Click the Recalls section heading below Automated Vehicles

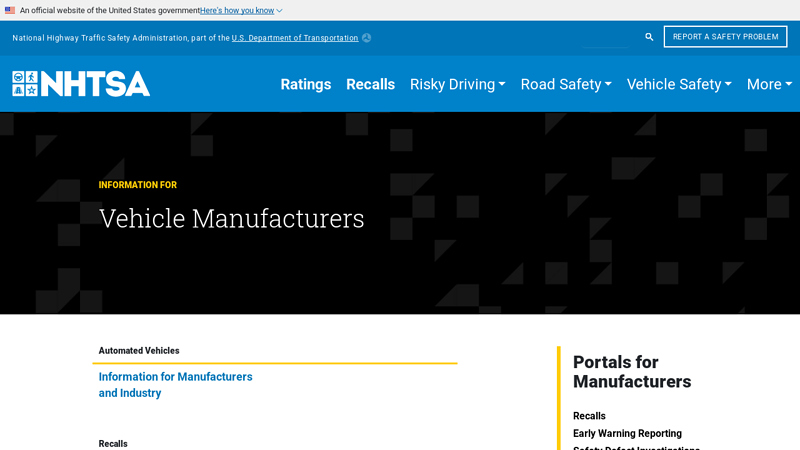113,443
